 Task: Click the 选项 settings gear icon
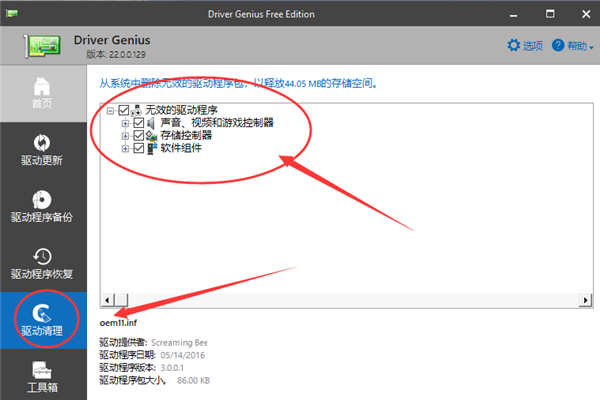(x=514, y=45)
